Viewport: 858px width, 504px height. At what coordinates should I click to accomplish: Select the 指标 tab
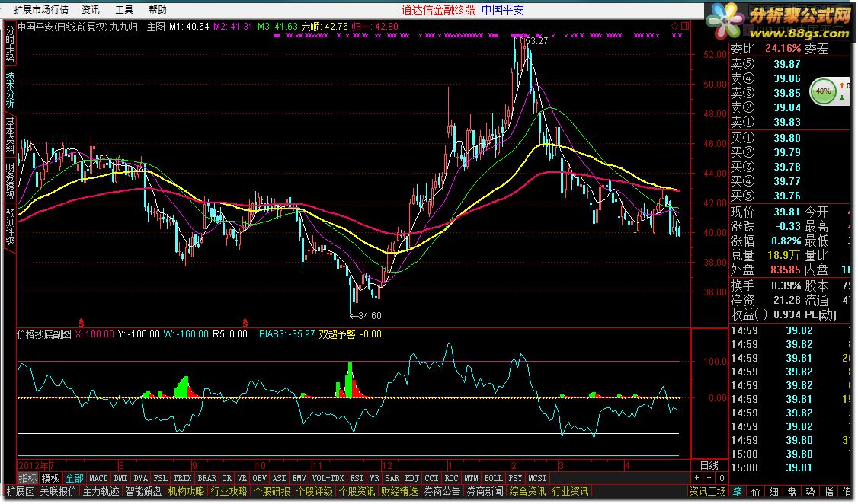28,478
